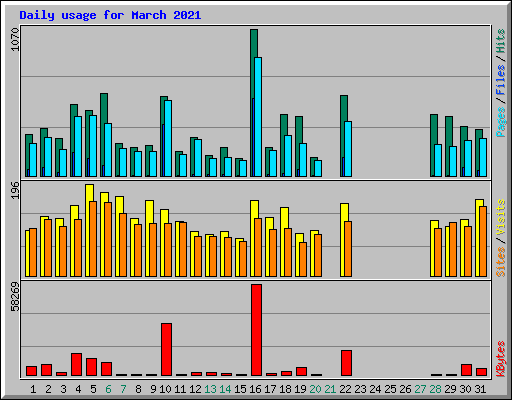This screenshot has height=400, width=512.
Task: Click the 58269 axis value
Action: tap(15, 297)
